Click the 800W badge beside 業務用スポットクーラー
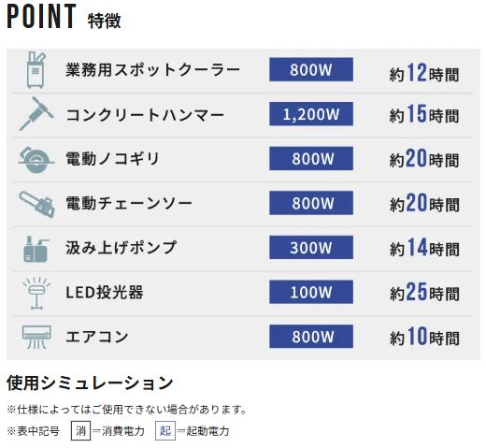This screenshot has height=448, width=486. (x=311, y=69)
